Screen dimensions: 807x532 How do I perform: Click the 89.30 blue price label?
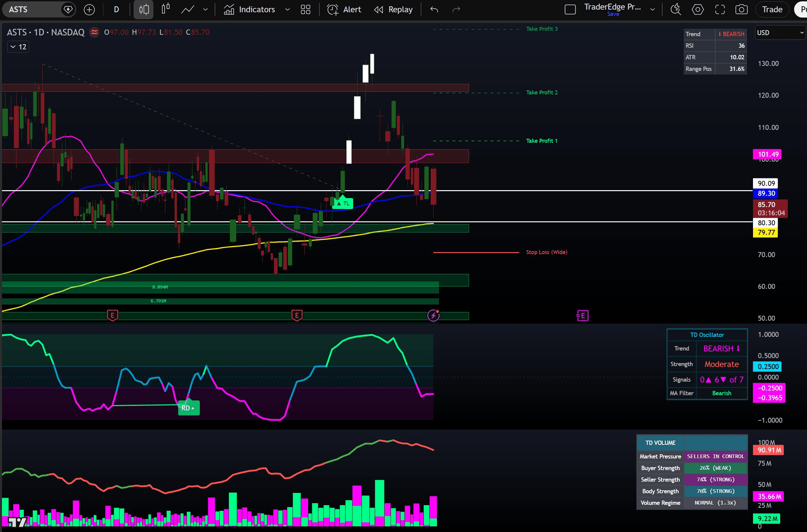click(x=766, y=194)
